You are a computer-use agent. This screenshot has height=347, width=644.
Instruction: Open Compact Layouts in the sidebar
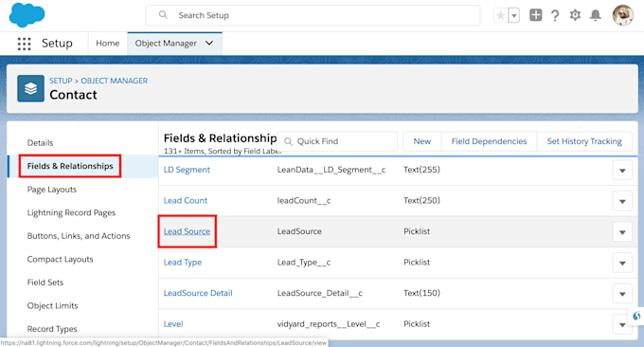coord(60,260)
